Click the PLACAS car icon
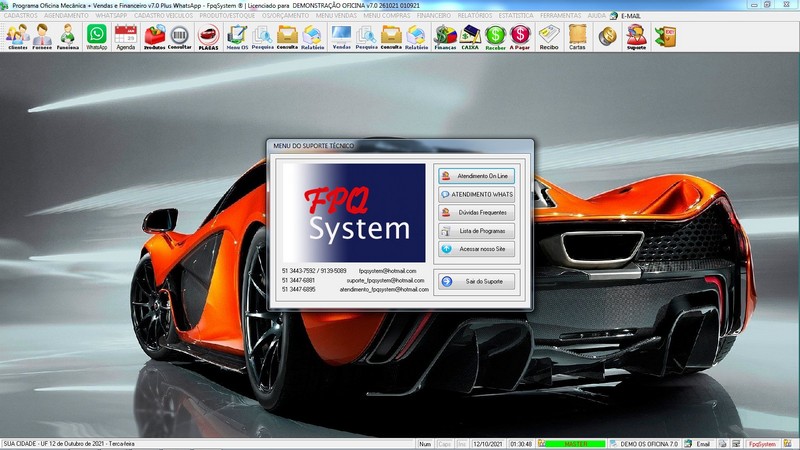 coord(208,37)
